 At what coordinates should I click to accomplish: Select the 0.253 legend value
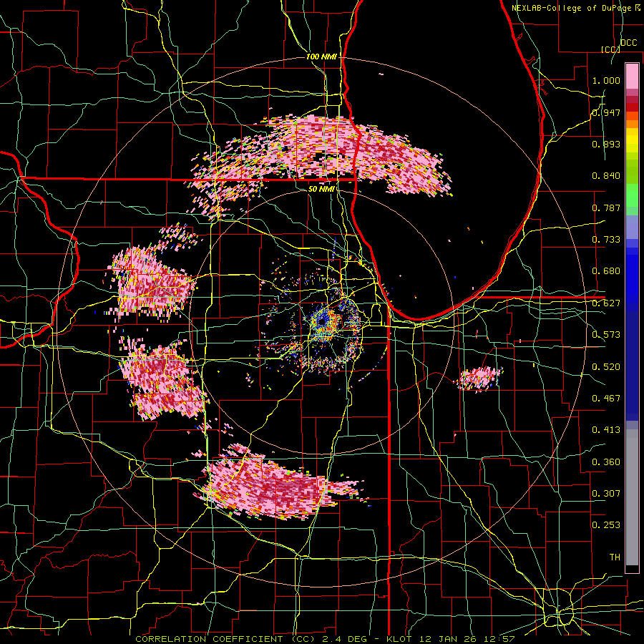[606, 525]
